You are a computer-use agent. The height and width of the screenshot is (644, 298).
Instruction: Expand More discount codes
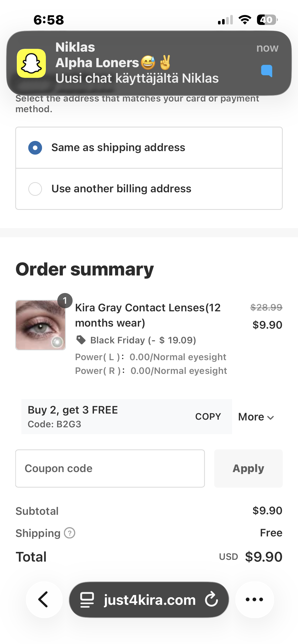tap(256, 417)
